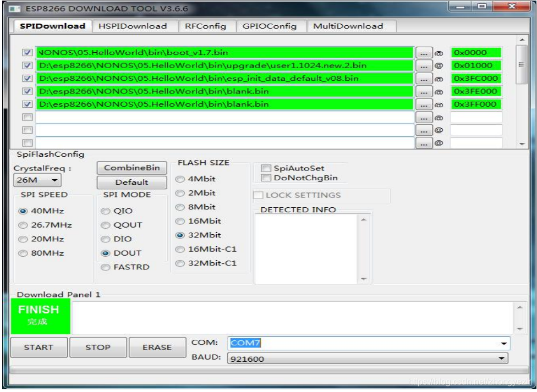Viewport: 537px width, 392px height.
Task: Minimize the ESP8266 Download Tool window
Action: [x=461, y=6]
